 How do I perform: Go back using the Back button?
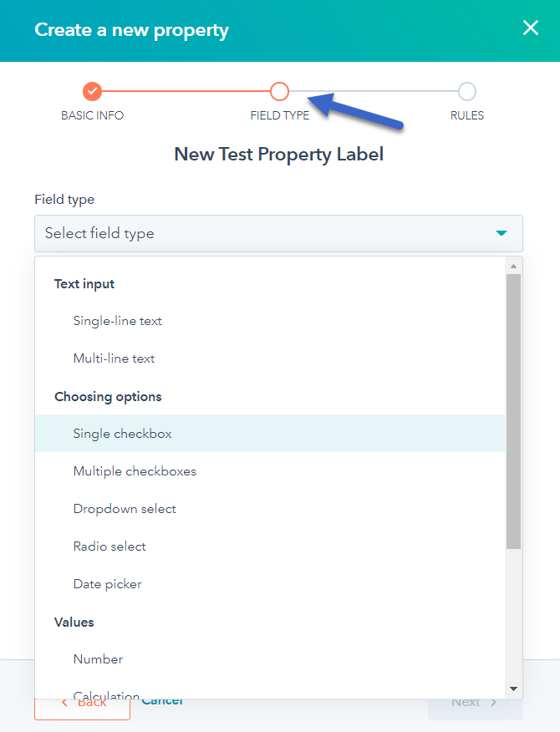[x=82, y=702]
